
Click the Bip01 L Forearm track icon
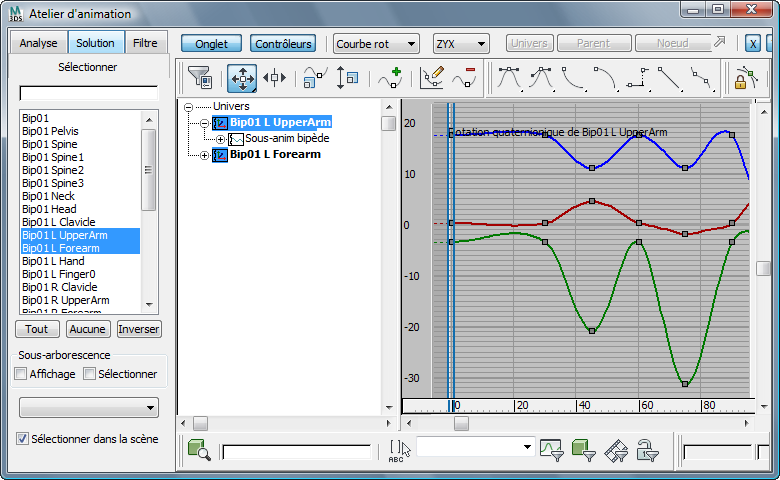tap(220, 155)
